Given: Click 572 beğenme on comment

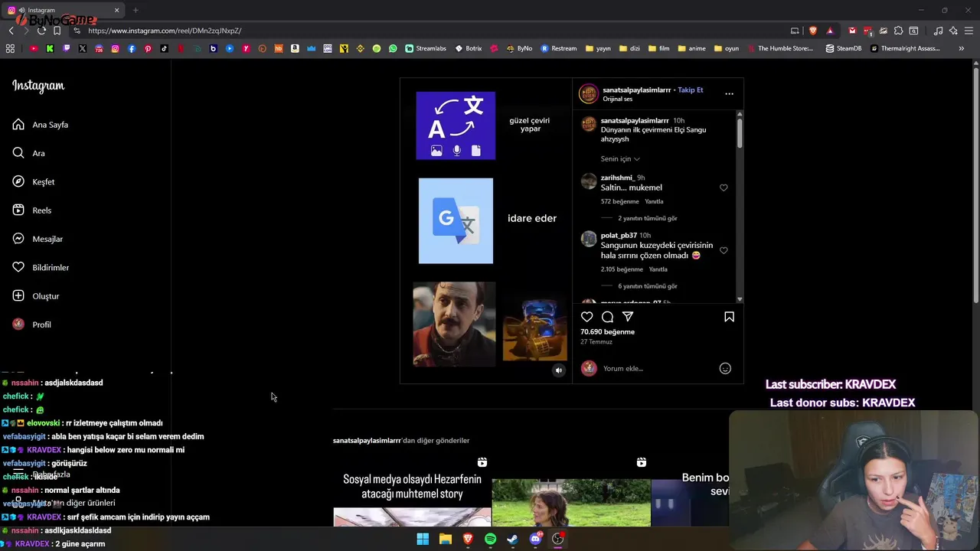Looking at the screenshot, I should pos(619,201).
